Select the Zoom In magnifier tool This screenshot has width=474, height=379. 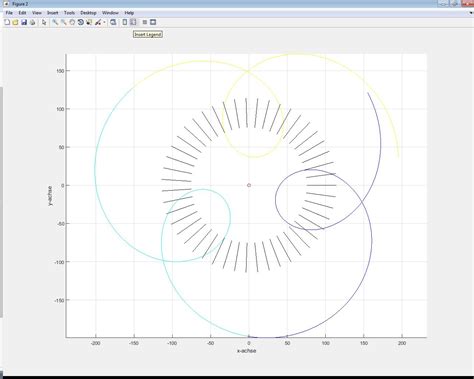[x=55, y=22]
